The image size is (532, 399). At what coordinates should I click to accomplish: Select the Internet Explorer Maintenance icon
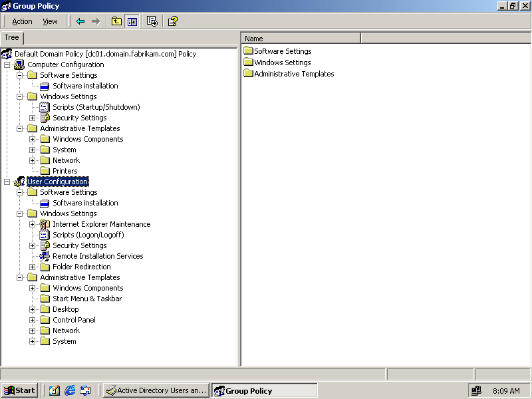45,224
